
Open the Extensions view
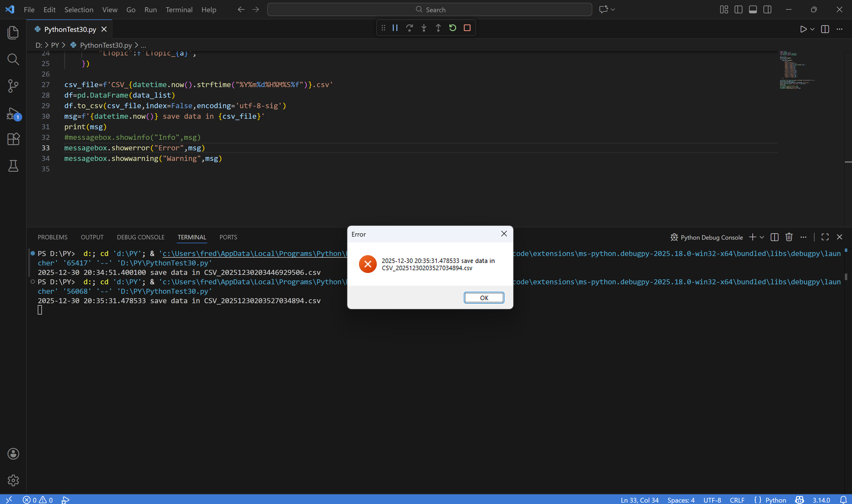point(13,139)
